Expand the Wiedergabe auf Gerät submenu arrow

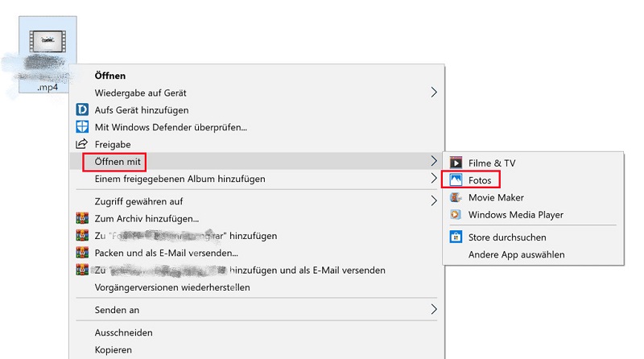(x=434, y=93)
